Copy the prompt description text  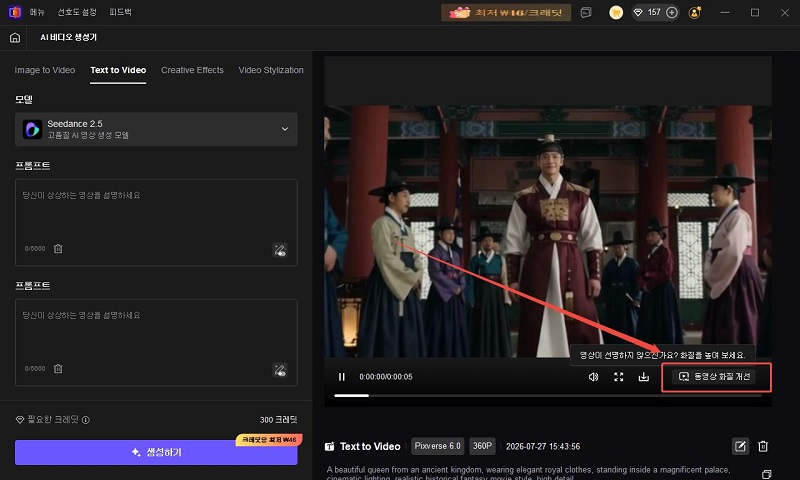coord(766,474)
